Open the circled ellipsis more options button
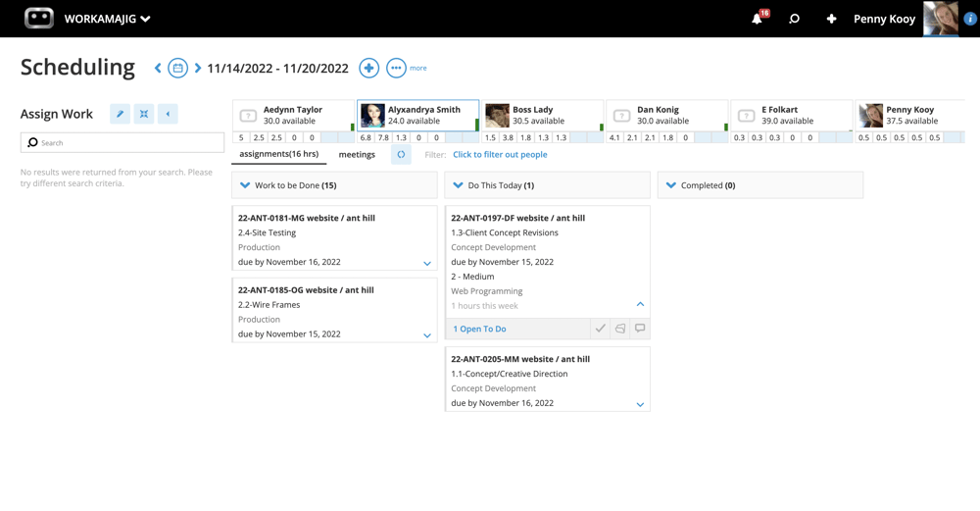 point(396,68)
